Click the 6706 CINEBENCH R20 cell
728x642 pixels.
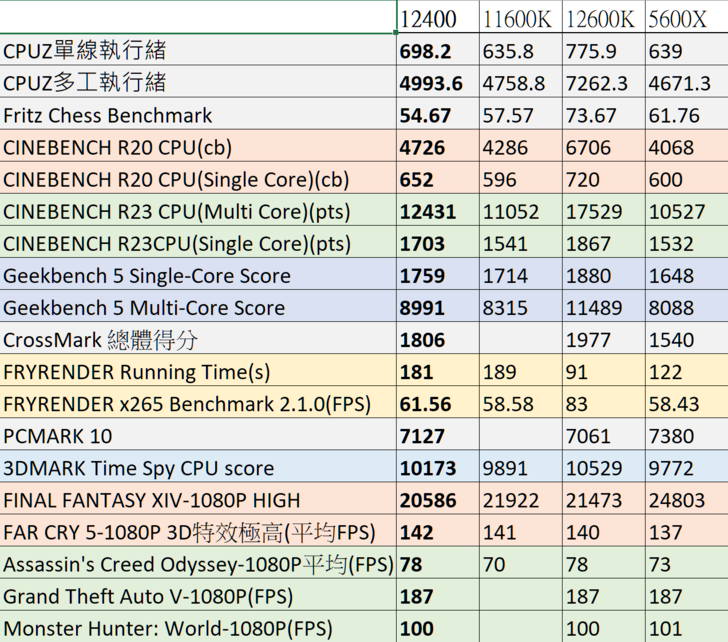pos(604,145)
